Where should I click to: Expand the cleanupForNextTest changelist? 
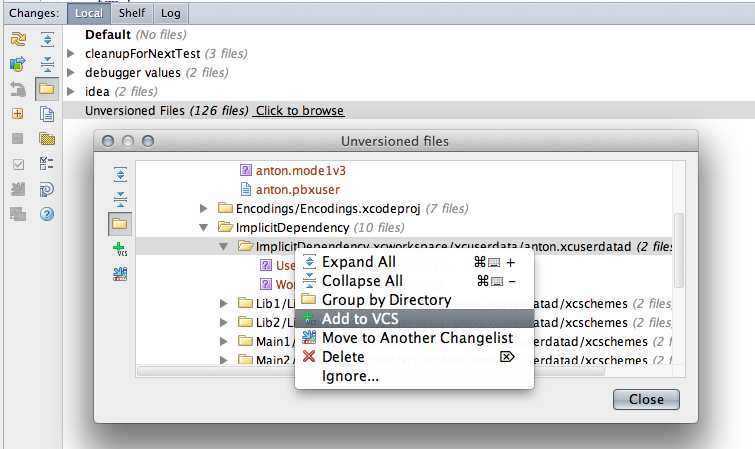pos(71,54)
